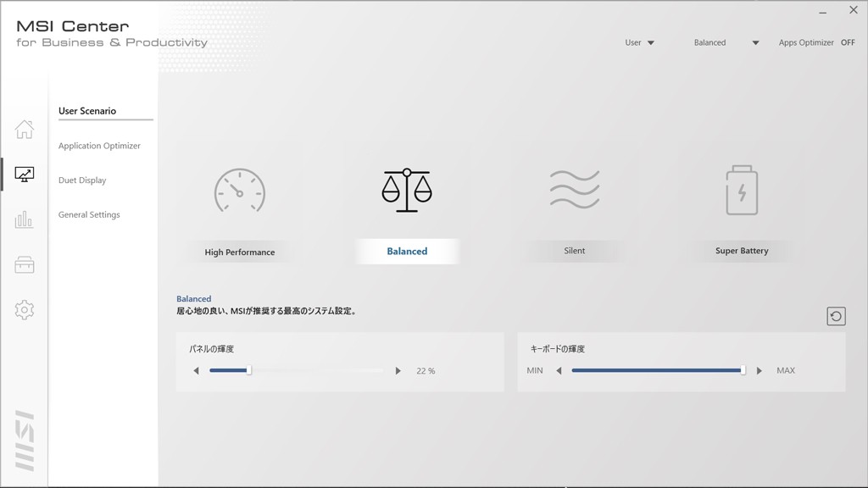Viewport: 868px width, 488px height.
Task: Click the Silent waves icon
Action: click(575, 189)
